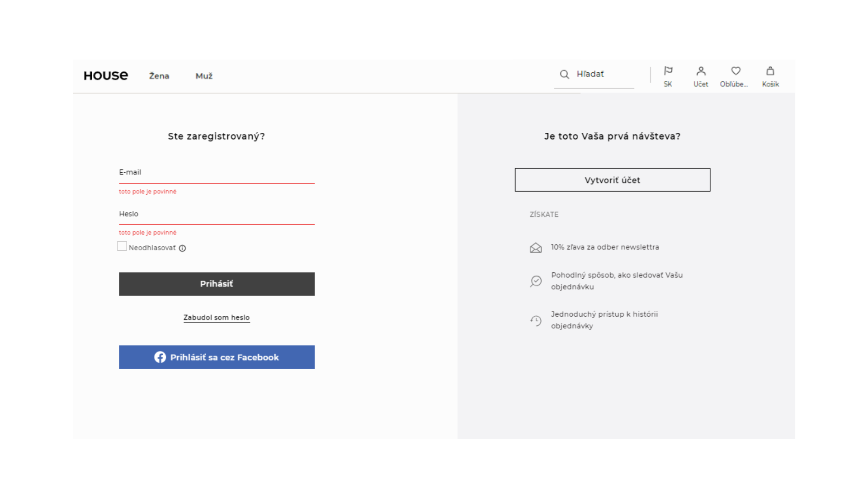This screenshot has height=488, width=868.
Task: Click the search magnifier icon
Action: [564, 74]
